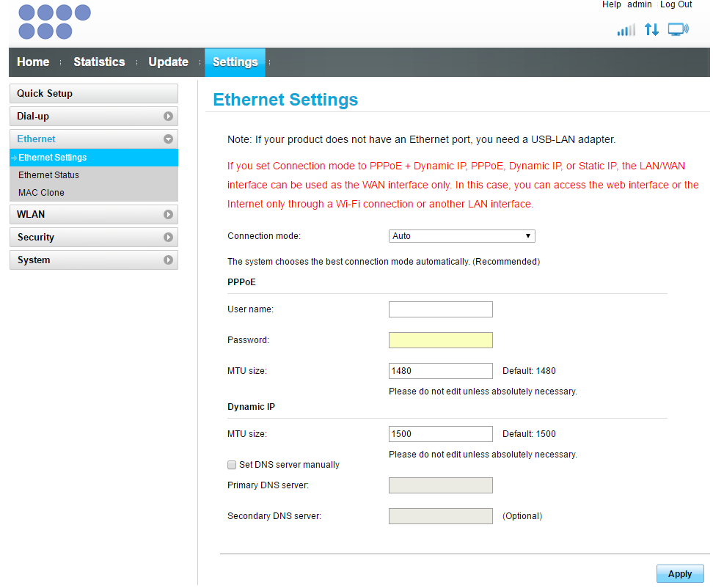Click the PPPoE user name field
The height and width of the screenshot is (588, 713).
click(440, 309)
